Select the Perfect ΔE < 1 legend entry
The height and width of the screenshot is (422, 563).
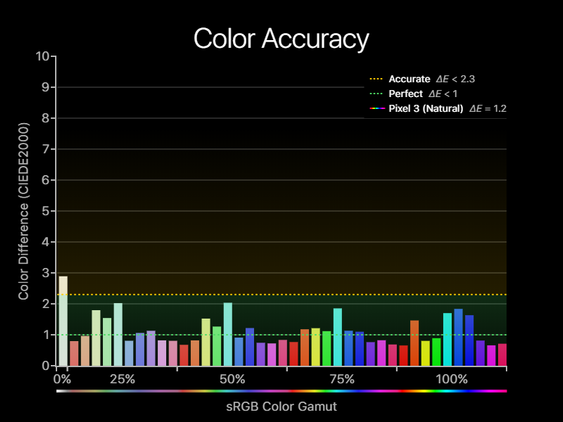414,94
